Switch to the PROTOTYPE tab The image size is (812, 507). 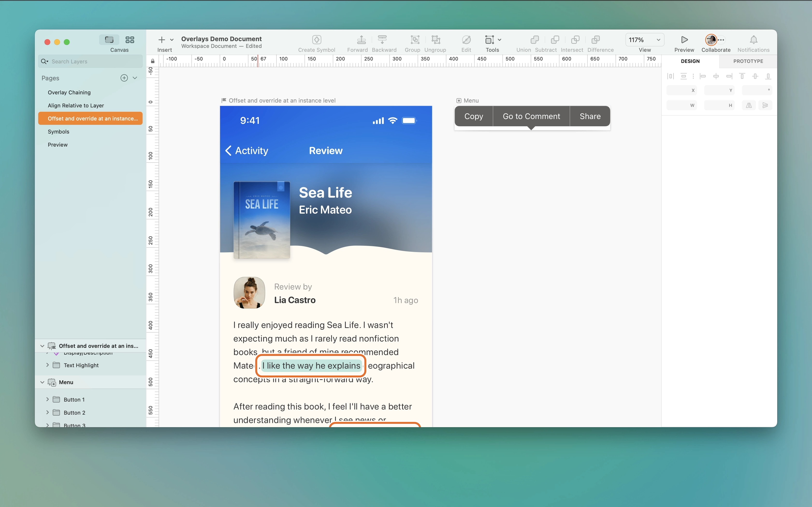[748, 61]
